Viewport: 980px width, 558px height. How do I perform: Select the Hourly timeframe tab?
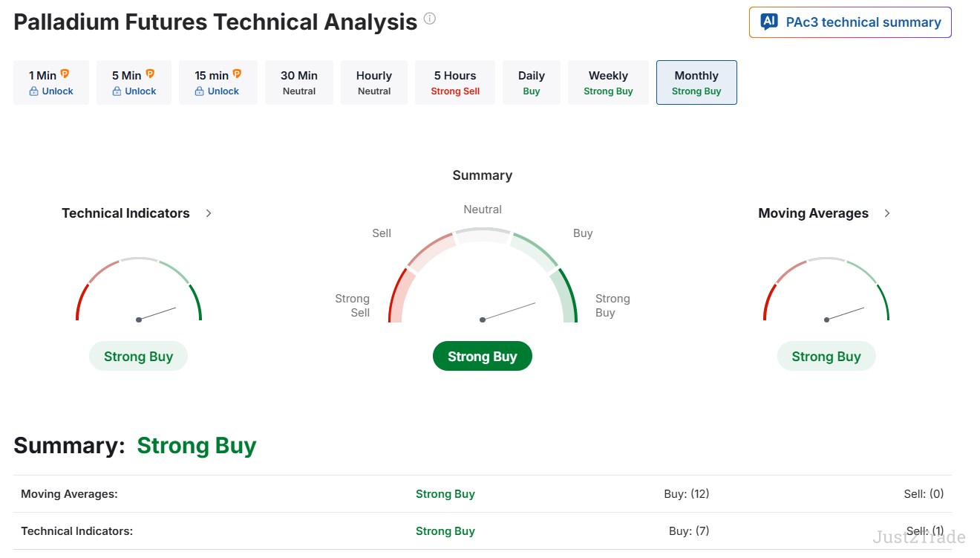pos(374,82)
